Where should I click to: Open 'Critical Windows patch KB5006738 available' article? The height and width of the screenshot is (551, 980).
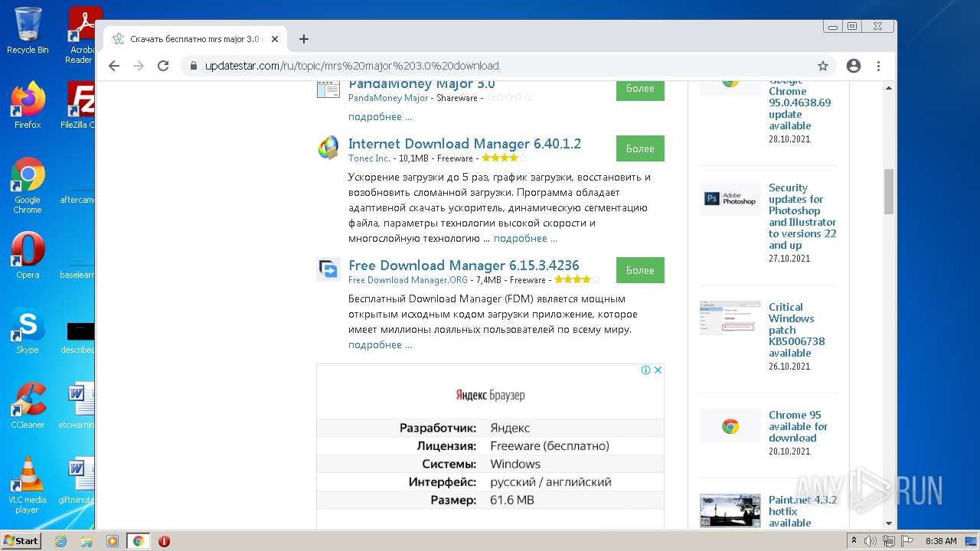[x=796, y=330]
